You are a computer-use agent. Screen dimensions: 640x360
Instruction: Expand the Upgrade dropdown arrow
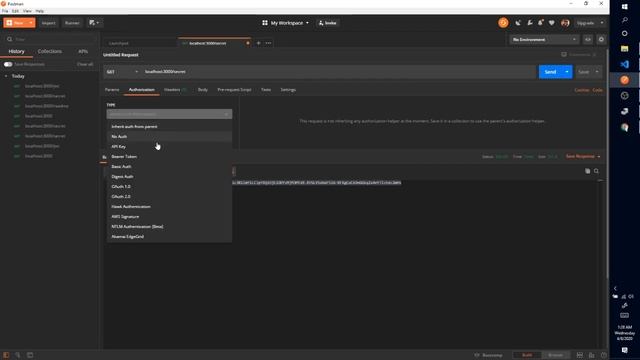pyautogui.click(x=602, y=23)
